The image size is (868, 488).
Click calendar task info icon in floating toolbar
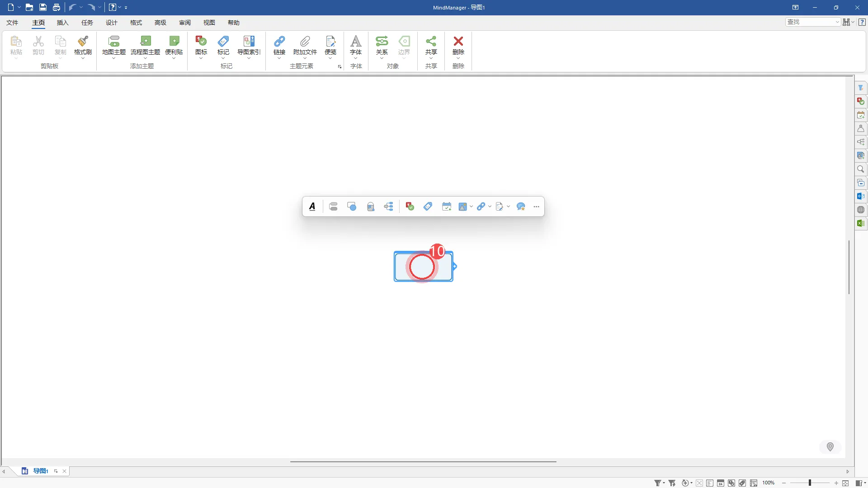(x=447, y=206)
